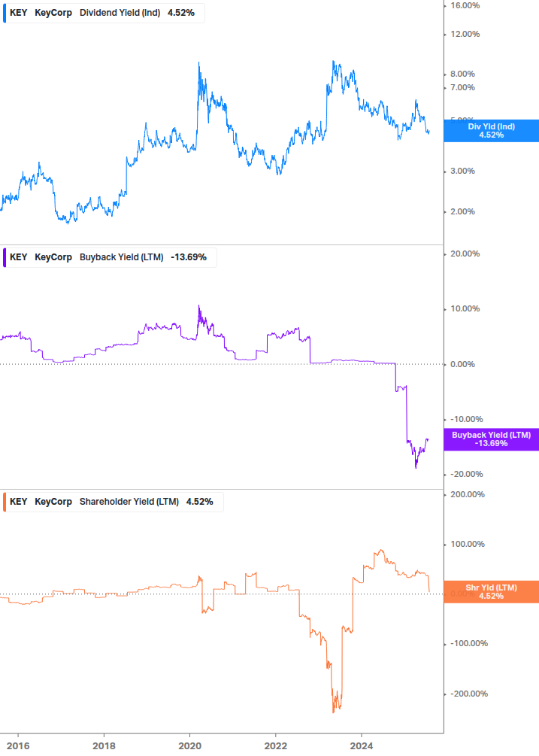Click the 4.52% value in the Shareholder Yield legend

coord(200,502)
